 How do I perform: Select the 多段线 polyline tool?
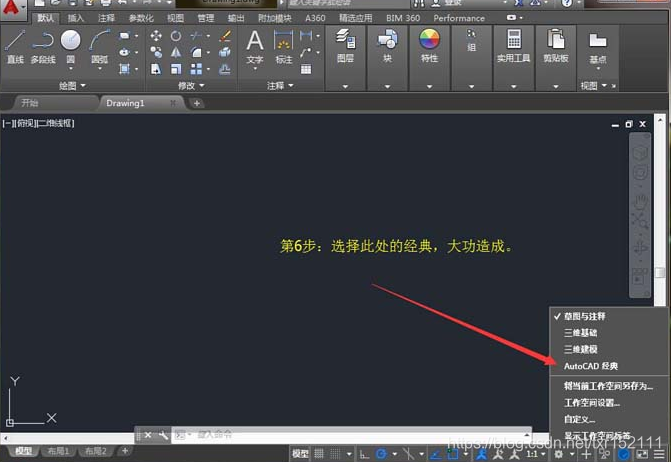tap(43, 46)
